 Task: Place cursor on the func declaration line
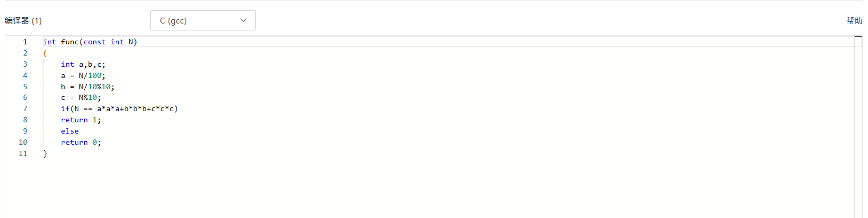click(90, 42)
